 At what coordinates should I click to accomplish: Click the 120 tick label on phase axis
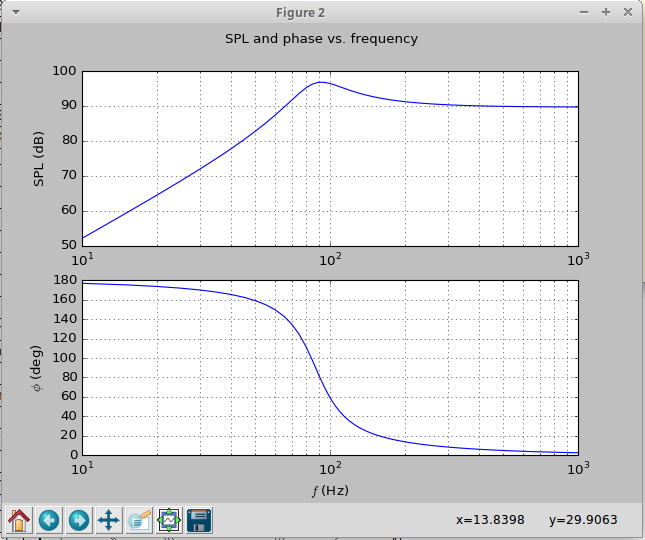(x=65, y=338)
